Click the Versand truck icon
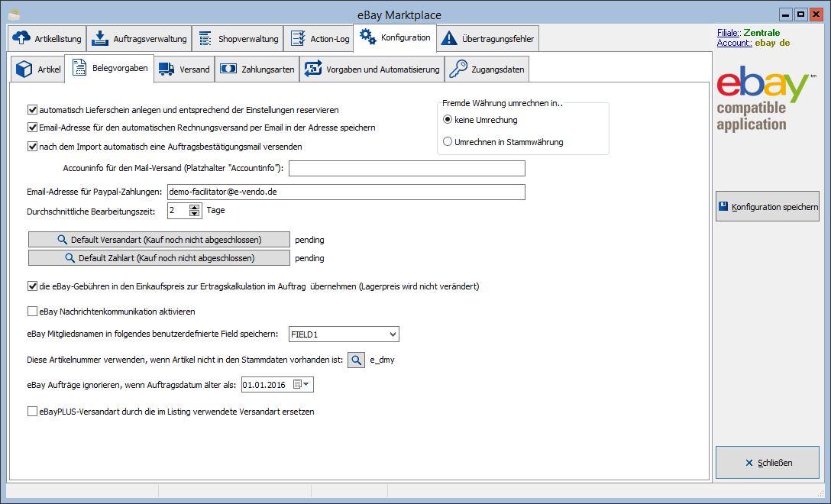831x504 pixels. click(x=167, y=69)
